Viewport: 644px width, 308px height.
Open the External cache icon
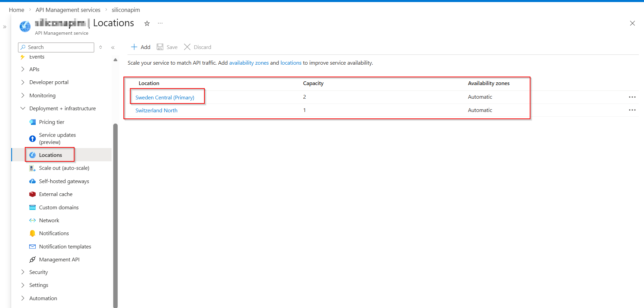[x=33, y=194]
